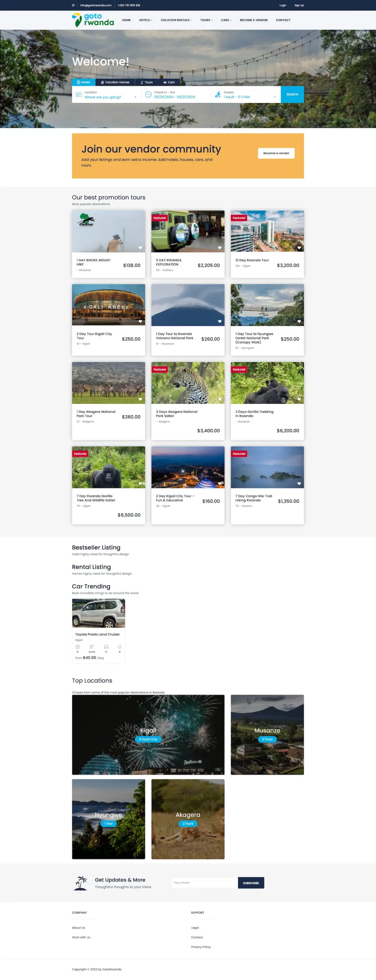Go to the Home navigation item
This screenshot has width=376, height=980.
[x=126, y=20]
